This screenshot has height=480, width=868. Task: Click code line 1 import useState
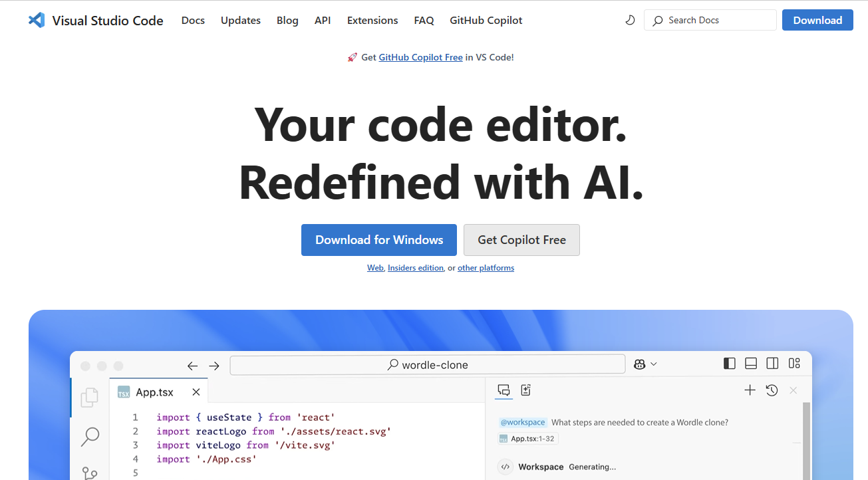point(244,418)
